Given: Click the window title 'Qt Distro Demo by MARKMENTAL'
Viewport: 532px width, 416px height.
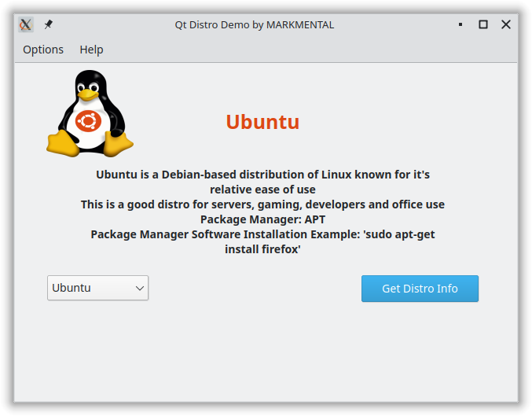Looking at the screenshot, I should 255,25.
